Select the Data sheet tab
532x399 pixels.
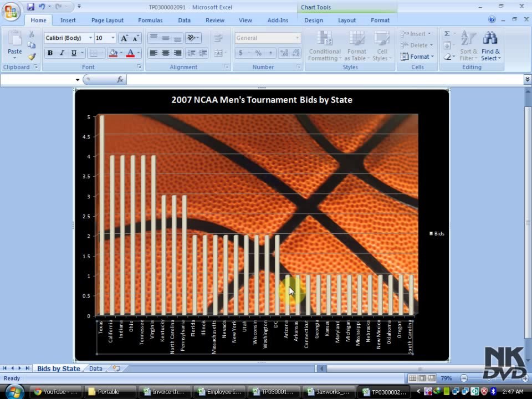pos(96,369)
